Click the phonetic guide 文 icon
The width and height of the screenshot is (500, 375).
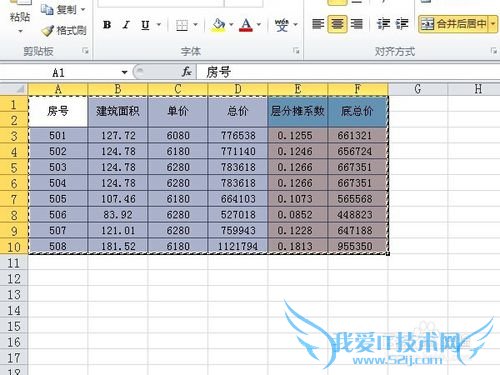point(282,25)
